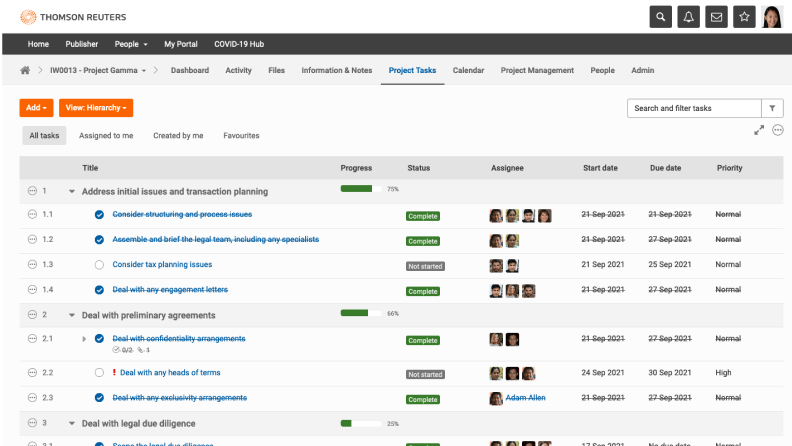This screenshot has width=792, height=446.
Task: Open the search icon in header
Action: (x=660, y=17)
